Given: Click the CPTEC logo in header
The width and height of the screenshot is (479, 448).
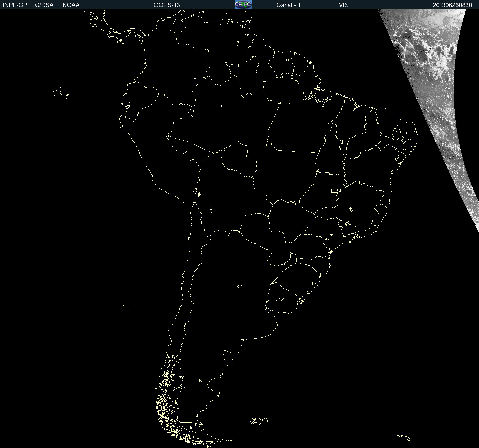Looking at the screenshot, I should [243, 5].
